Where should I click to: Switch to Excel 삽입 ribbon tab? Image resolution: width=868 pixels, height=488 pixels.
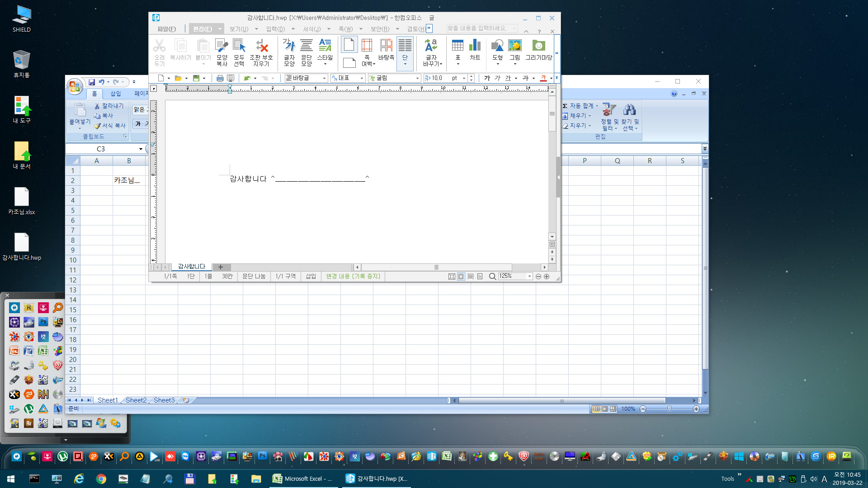click(x=116, y=94)
